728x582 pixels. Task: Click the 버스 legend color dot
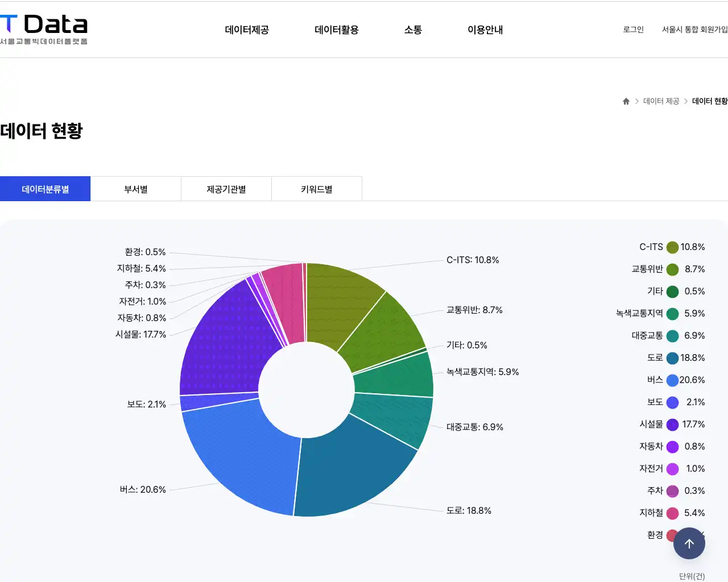pyautogui.click(x=672, y=380)
